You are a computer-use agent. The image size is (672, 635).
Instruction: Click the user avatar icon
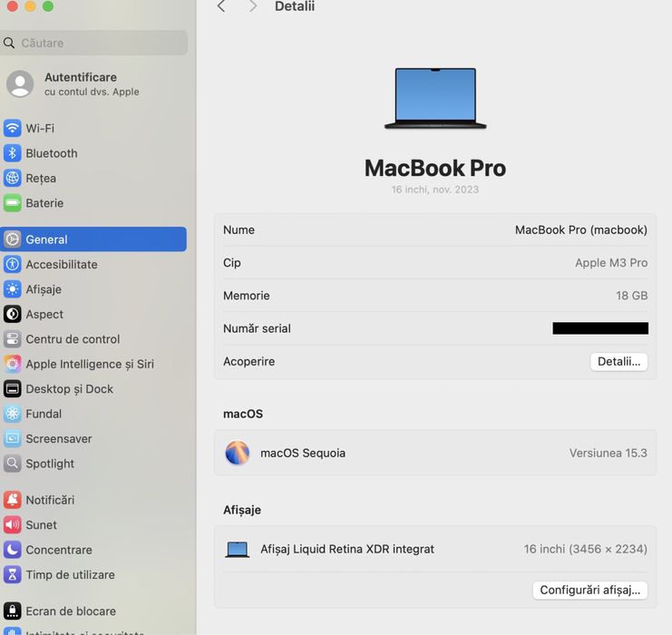click(x=20, y=84)
